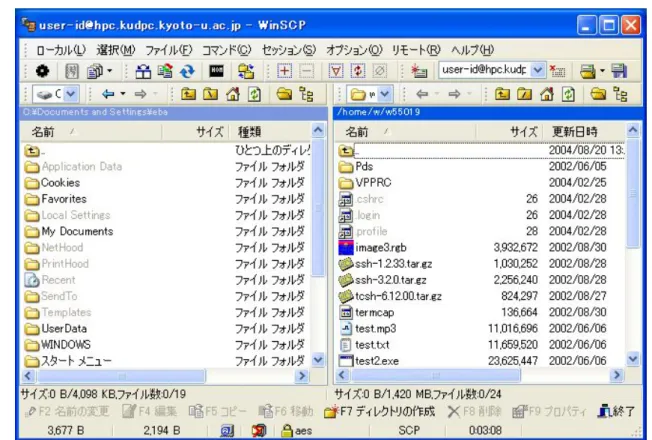Open the リモート(R) menu
652x440 pixels.
click(416, 50)
